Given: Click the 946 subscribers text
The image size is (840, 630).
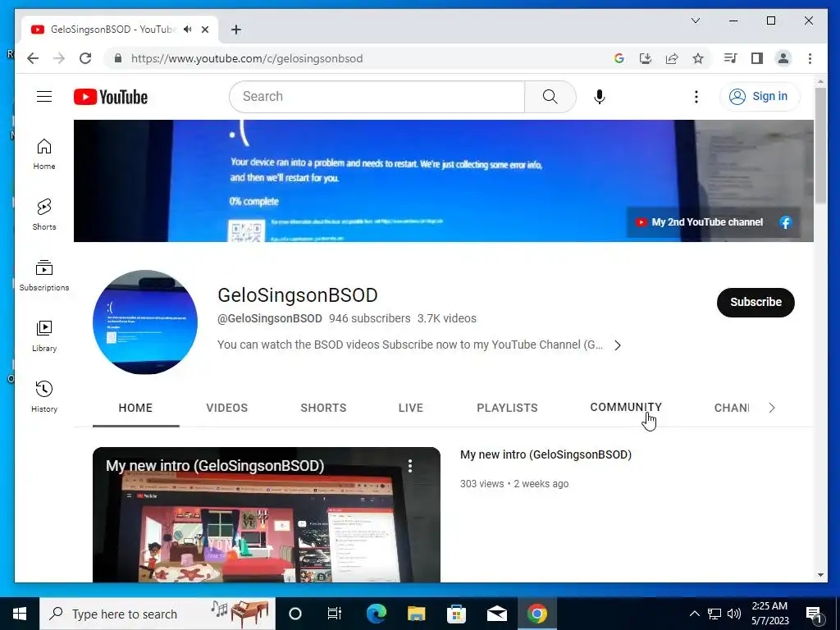Looking at the screenshot, I should [369, 318].
